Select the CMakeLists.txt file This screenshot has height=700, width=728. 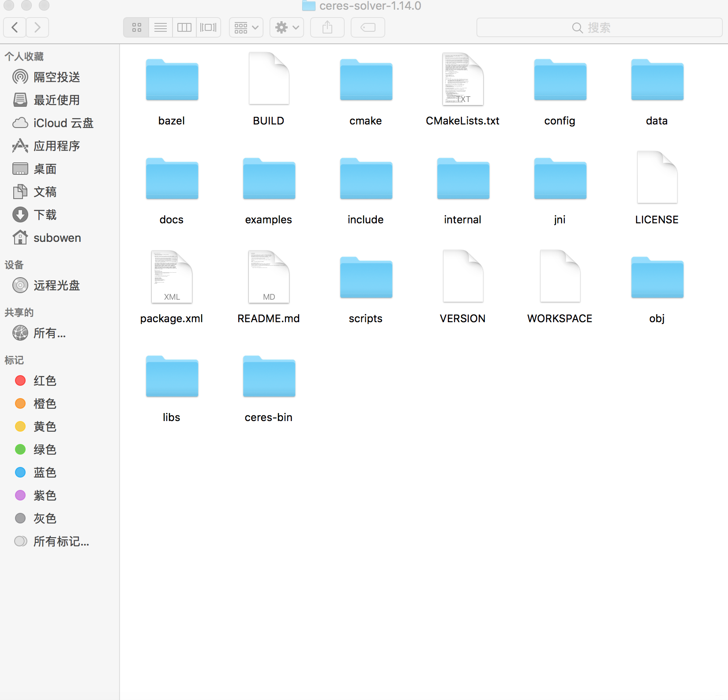[463, 79]
